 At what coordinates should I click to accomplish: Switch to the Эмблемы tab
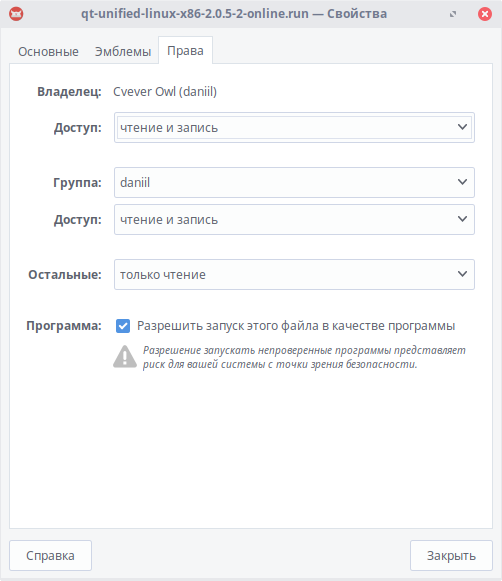pyautogui.click(x=123, y=51)
